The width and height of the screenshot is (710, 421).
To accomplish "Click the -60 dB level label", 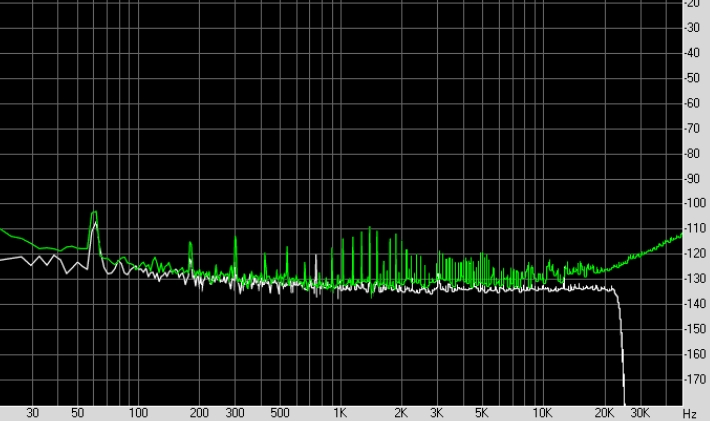I will coord(691,103).
